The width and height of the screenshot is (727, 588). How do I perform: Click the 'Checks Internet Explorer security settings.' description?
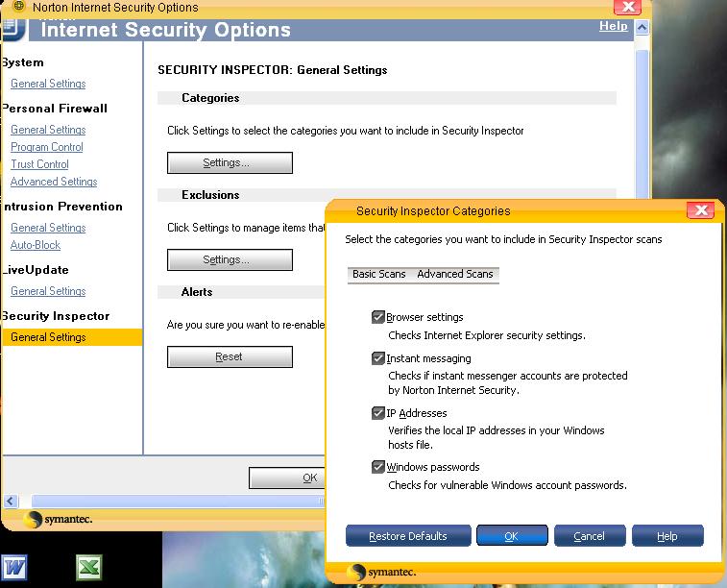click(487, 335)
